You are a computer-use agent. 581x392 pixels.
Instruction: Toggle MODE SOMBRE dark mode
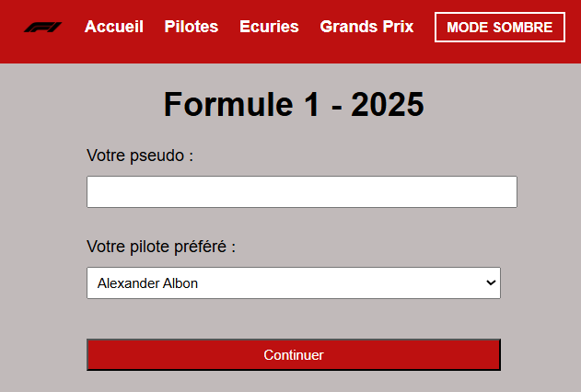[x=499, y=28]
